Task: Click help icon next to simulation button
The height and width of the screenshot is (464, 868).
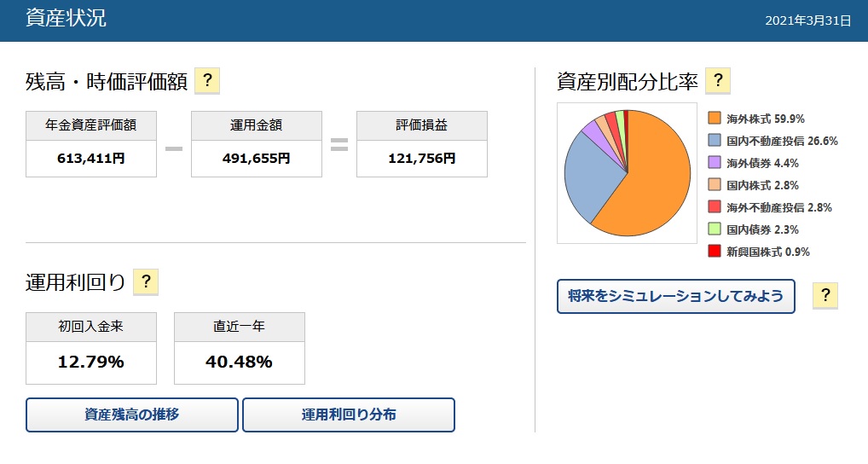Action: [825, 296]
